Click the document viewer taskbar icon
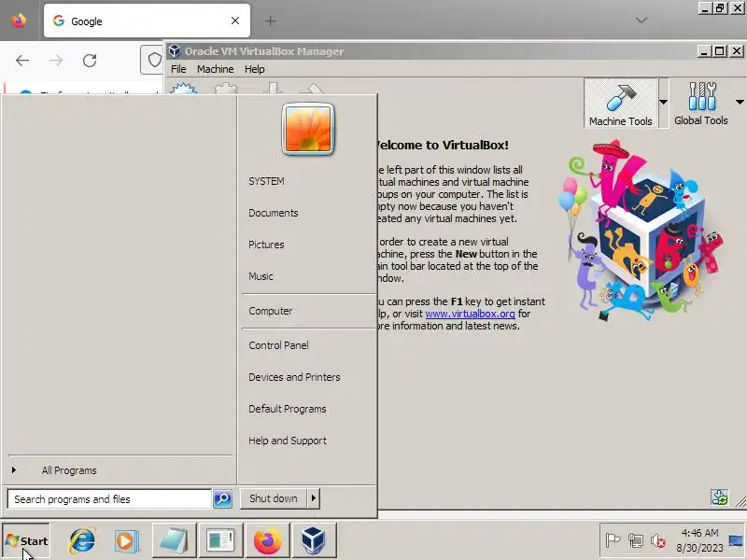This screenshot has height=560, width=747. (x=220, y=540)
